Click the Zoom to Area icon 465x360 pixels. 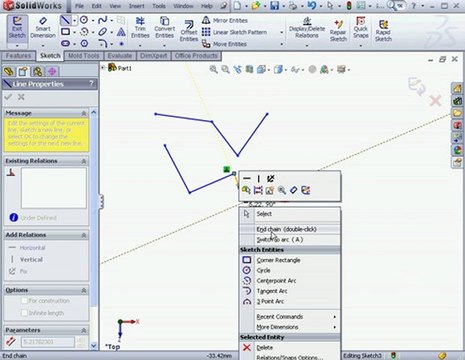pos(226,70)
